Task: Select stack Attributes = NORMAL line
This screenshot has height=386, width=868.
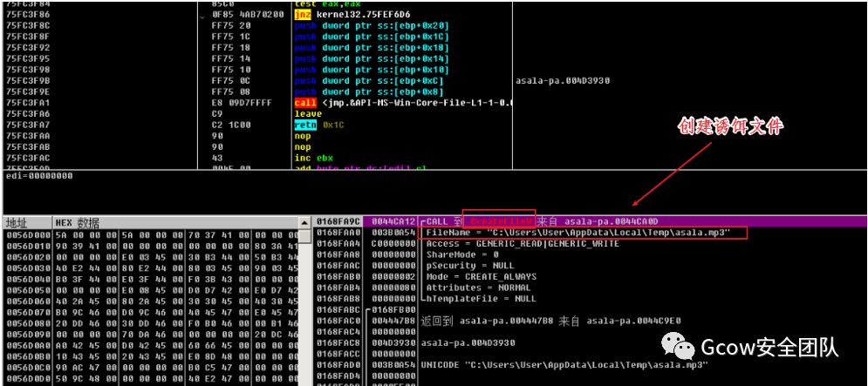Action: coord(478,288)
